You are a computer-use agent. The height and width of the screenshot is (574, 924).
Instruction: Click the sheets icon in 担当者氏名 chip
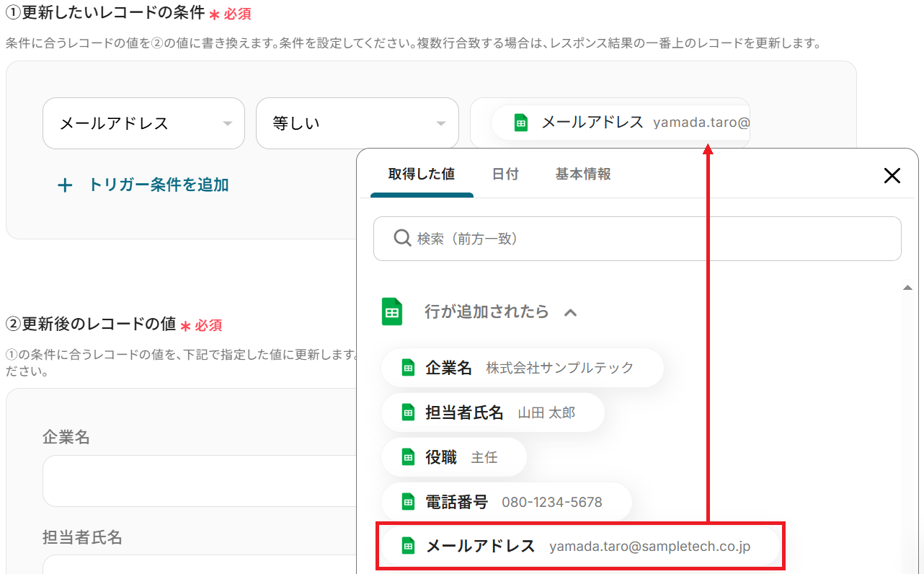tap(408, 412)
